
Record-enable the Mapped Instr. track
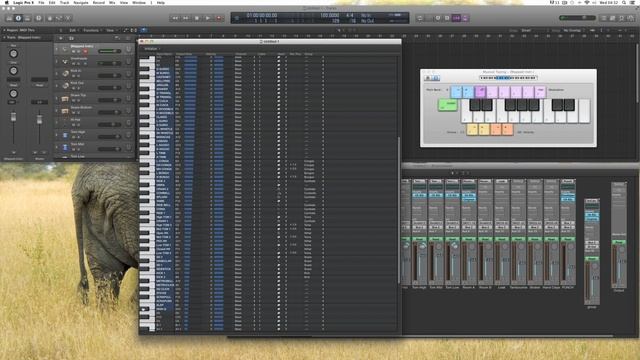[x=85, y=52]
